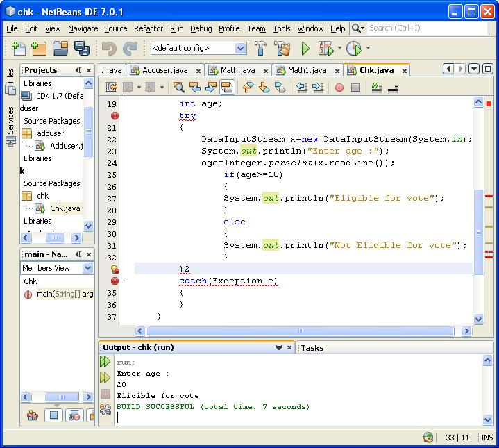Profile the main project with the clock icon
This screenshot has height=448, width=499.
point(354,49)
